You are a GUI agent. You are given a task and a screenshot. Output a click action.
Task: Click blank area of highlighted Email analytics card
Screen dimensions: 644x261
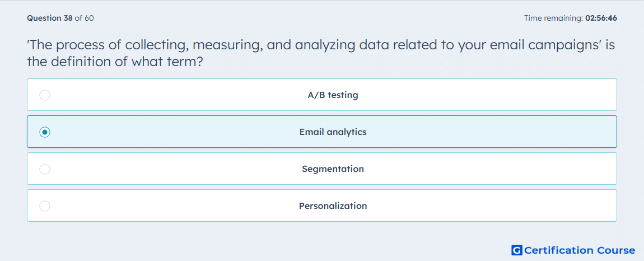(x=164, y=132)
